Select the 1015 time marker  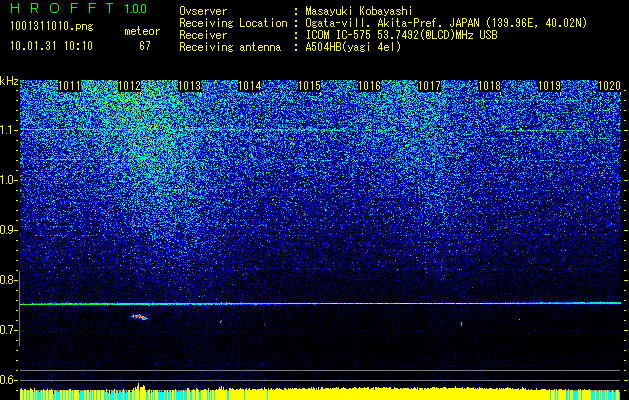click(309, 86)
